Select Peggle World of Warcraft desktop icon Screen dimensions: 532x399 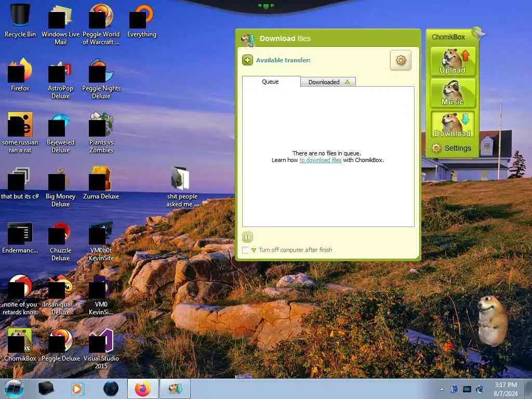point(101,24)
